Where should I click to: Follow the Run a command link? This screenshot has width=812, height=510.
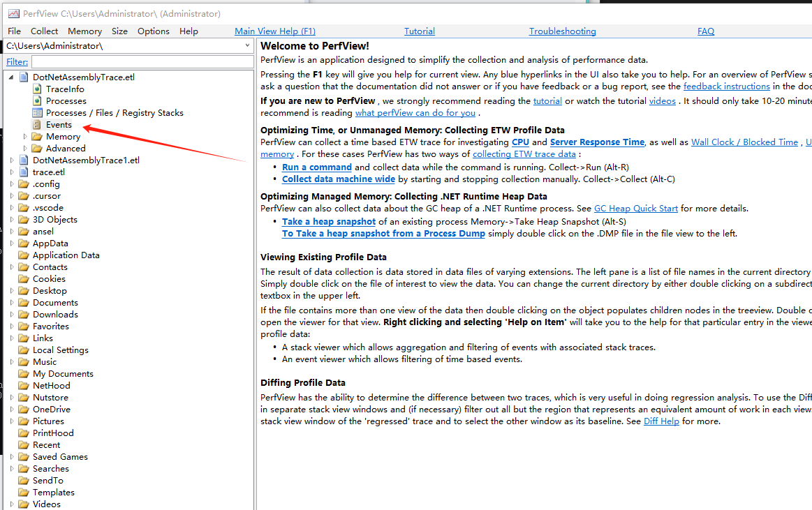[x=317, y=167]
